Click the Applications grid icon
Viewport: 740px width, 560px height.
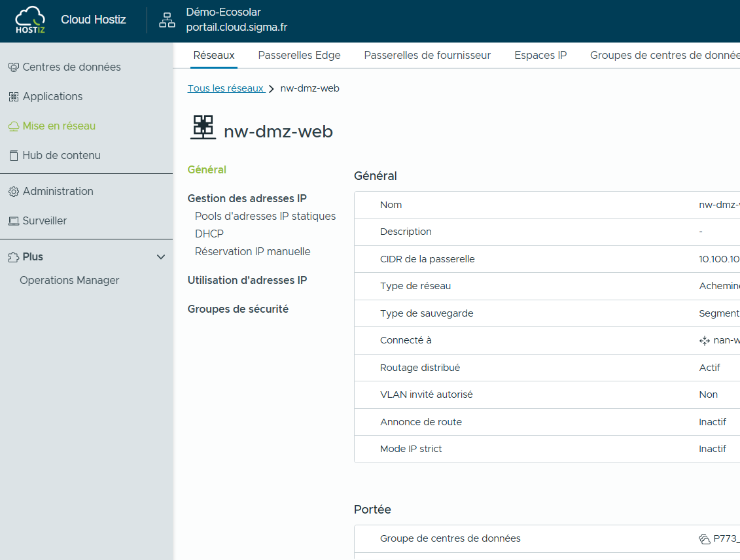13,97
